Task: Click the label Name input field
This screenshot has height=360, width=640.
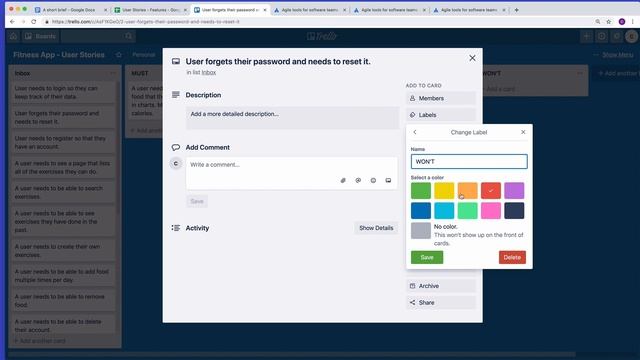Action: 469,162
